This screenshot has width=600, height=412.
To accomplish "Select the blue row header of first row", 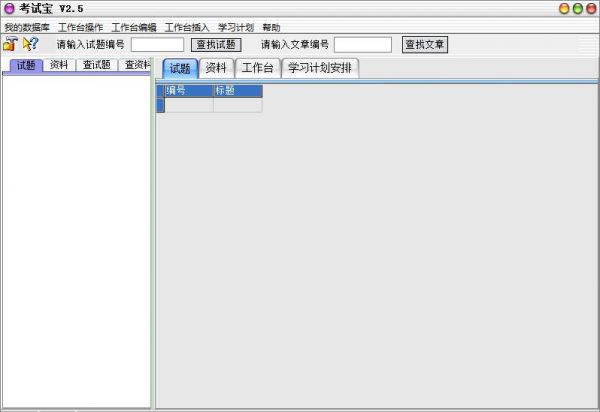I will tap(160, 105).
